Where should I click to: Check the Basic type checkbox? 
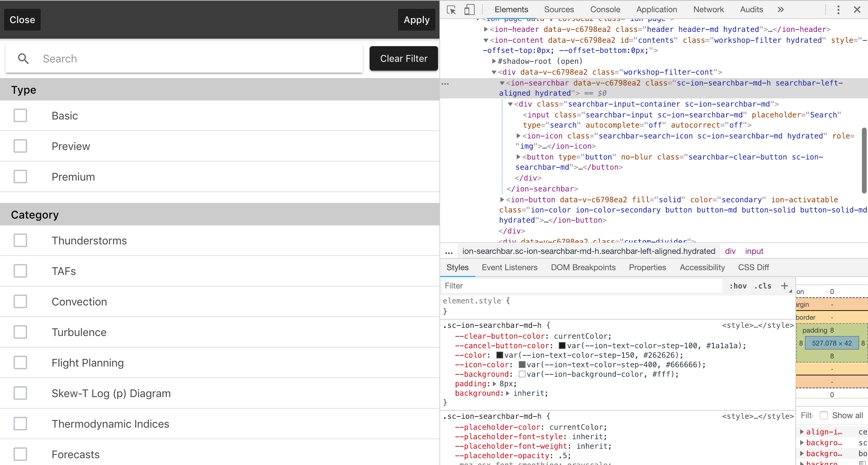(20, 115)
